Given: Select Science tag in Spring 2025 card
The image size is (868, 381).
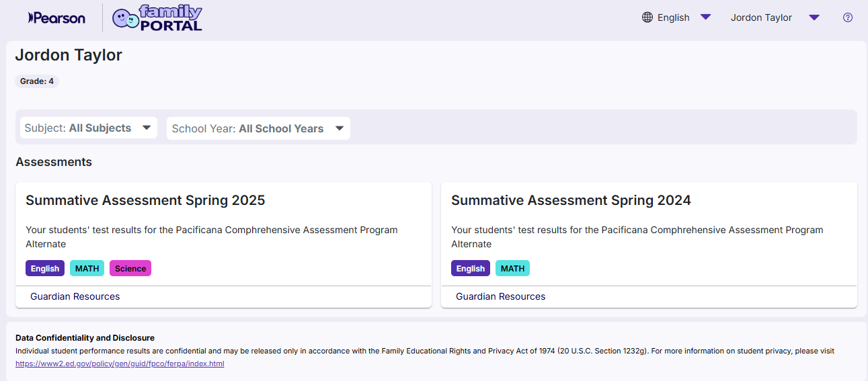Looking at the screenshot, I should [x=130, y=269].
